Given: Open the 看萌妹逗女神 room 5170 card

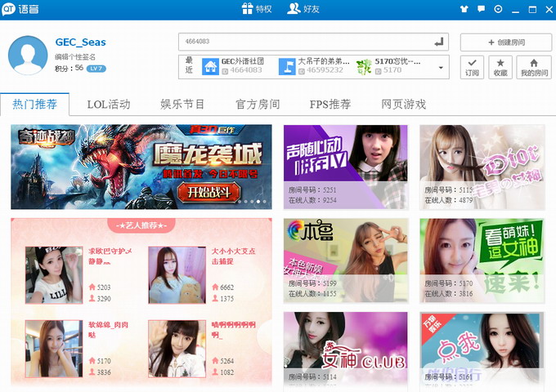Looking at the screenshot, I should [x=482, y=261].
